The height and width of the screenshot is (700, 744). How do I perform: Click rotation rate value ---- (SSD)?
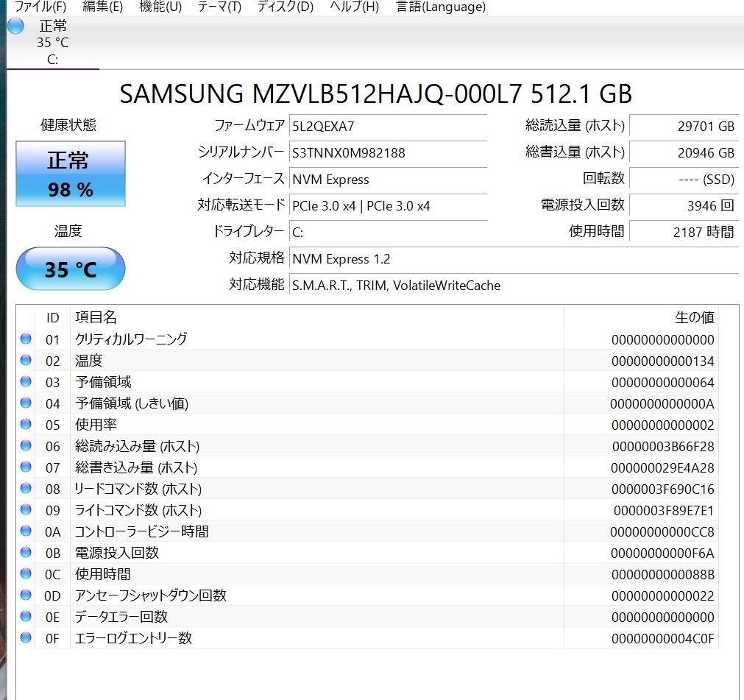(x=684, y=180)
